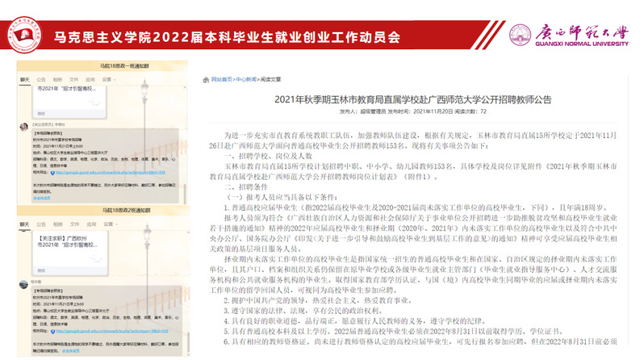Click heading 一、招聘学校、岗位及人数
Viewport: 644px width, 360px height.
coord(268,156)
